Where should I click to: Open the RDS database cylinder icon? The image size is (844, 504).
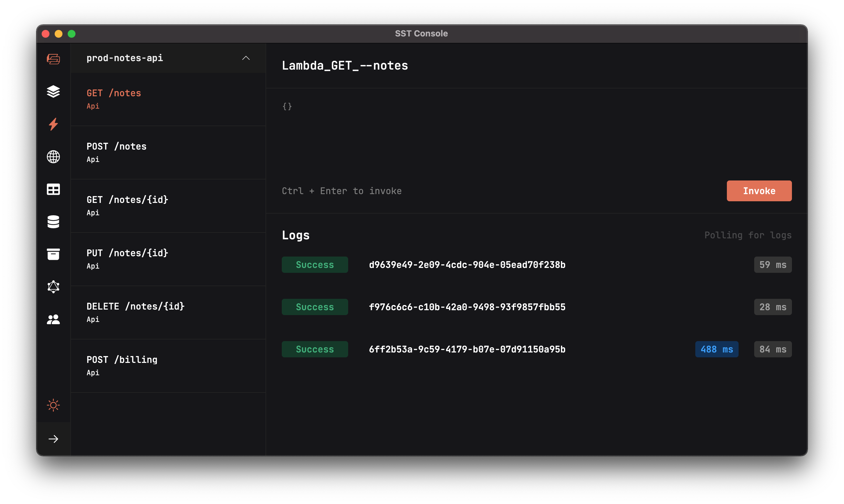53,222
